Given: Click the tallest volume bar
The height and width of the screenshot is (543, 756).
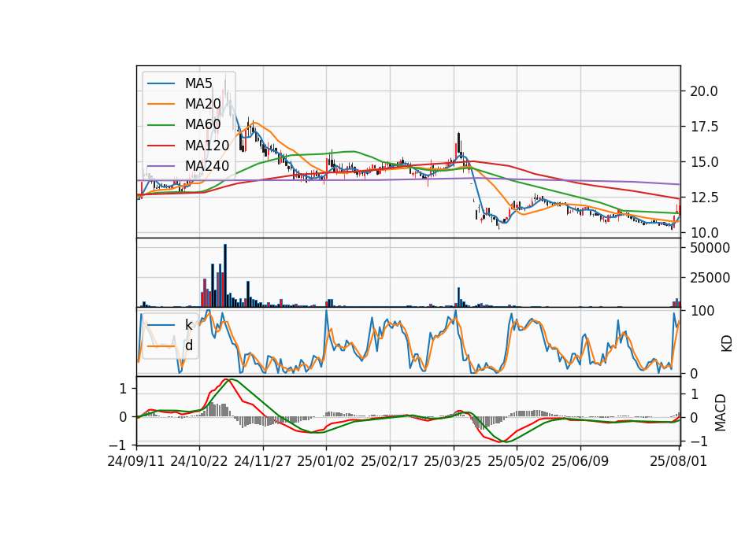Looking at the screenshot, I should click(x=224, y=275).
